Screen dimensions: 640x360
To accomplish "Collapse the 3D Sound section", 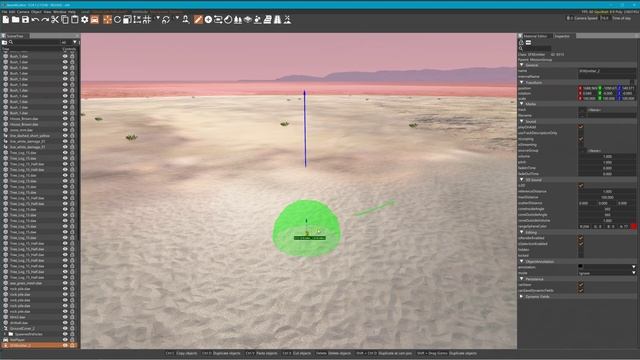I will [522, 180].
